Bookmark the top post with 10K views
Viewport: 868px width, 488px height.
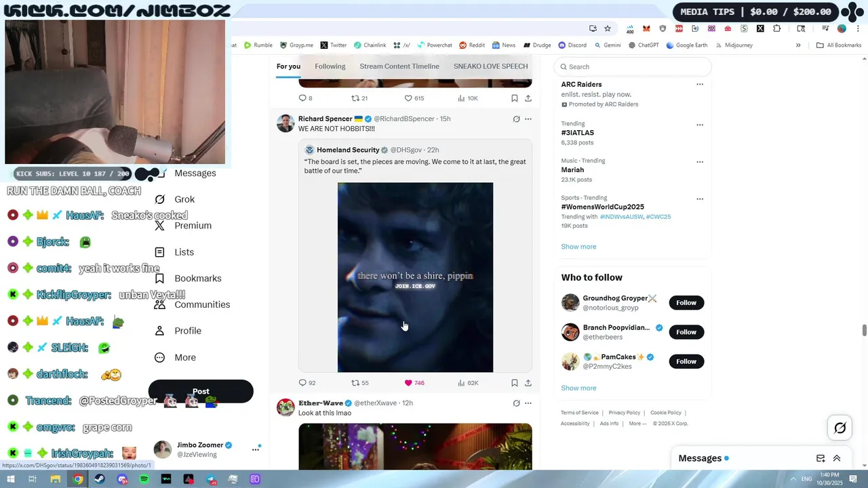(x=515, y=98)
